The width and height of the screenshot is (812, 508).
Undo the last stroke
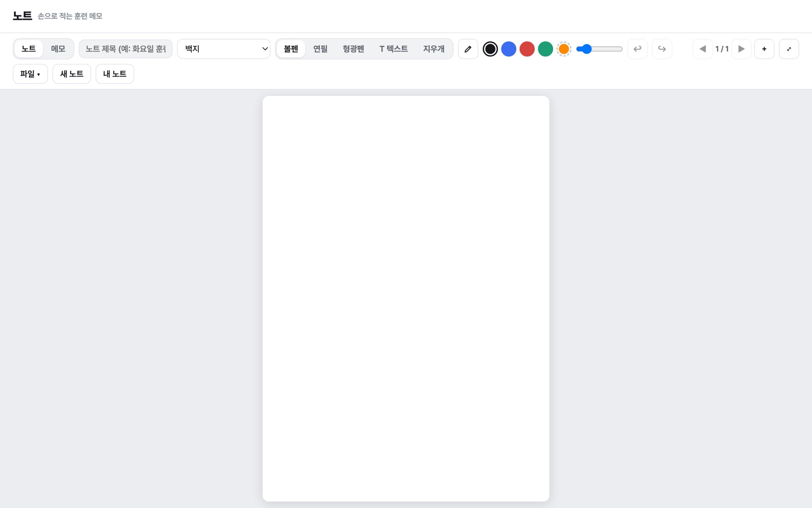tap(637, 49)
